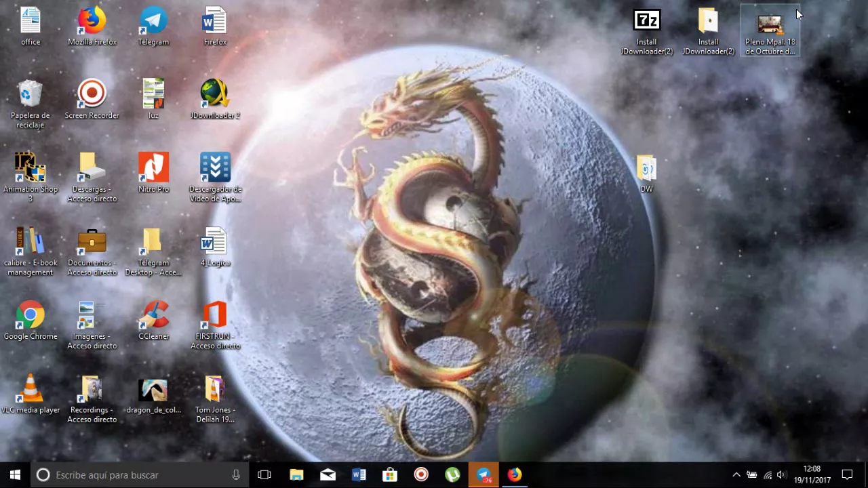Select Imagenes - Acceso directo shortcut

(92, 325)
